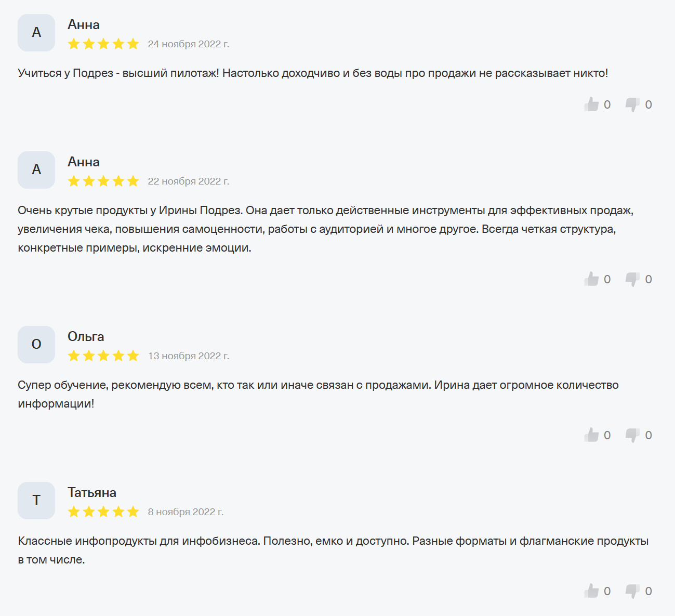
Task: Click star rating on Ольга's review
Action: click(103, 356)
